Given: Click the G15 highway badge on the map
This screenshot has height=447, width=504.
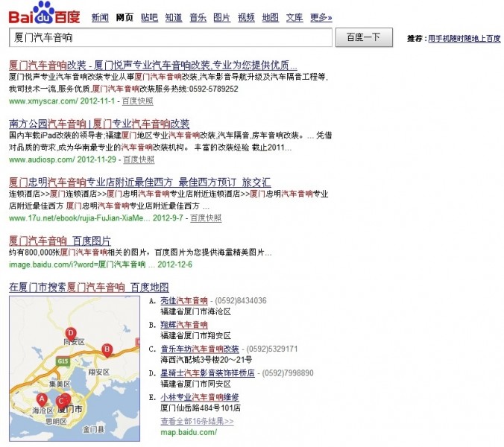Looking at the screenshot, I should point(63,361).
